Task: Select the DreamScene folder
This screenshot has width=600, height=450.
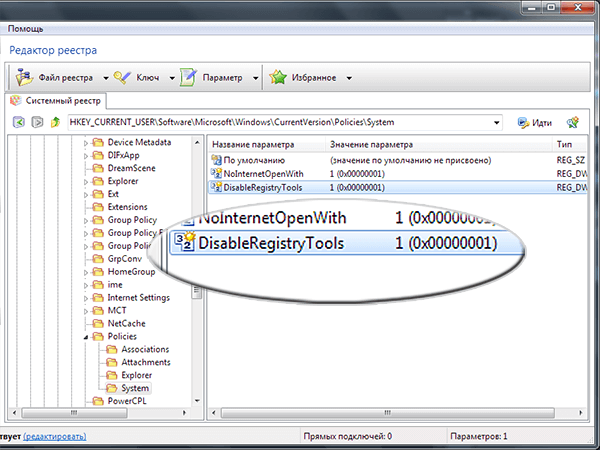Action: [131, 168]
